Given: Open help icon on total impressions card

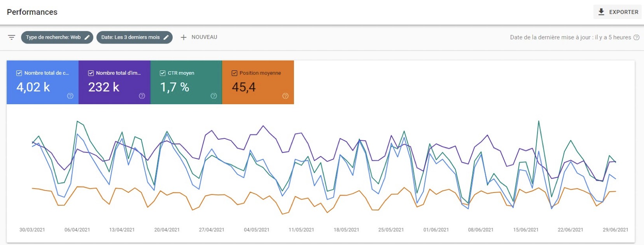Looking at the screenshot, I should pyautogui.click(x=142, y=96).
